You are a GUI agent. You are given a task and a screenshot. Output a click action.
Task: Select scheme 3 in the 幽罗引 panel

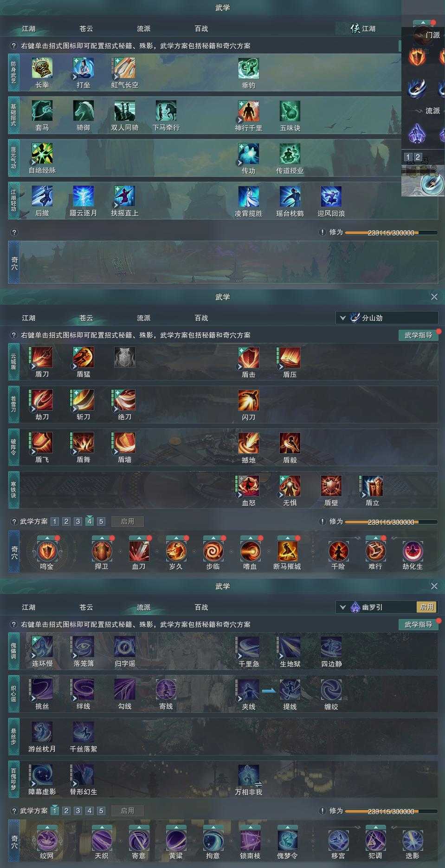[x=78, y=811]
